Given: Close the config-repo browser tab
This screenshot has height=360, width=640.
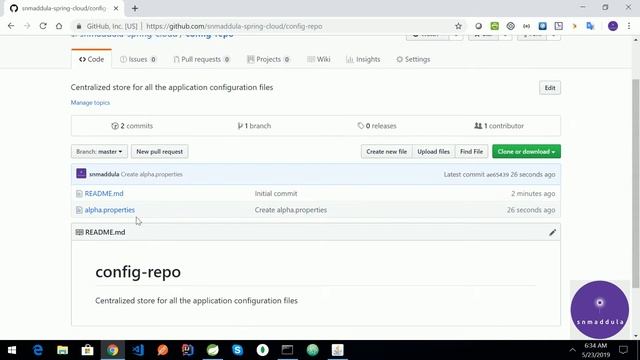Looking at the screenshot, I should pos(116,8).
